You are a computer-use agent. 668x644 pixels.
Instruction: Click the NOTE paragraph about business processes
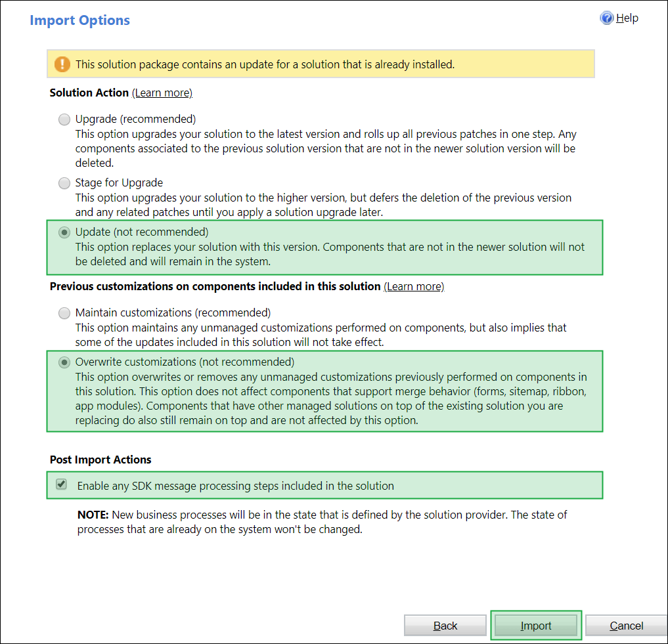(322, 522)
